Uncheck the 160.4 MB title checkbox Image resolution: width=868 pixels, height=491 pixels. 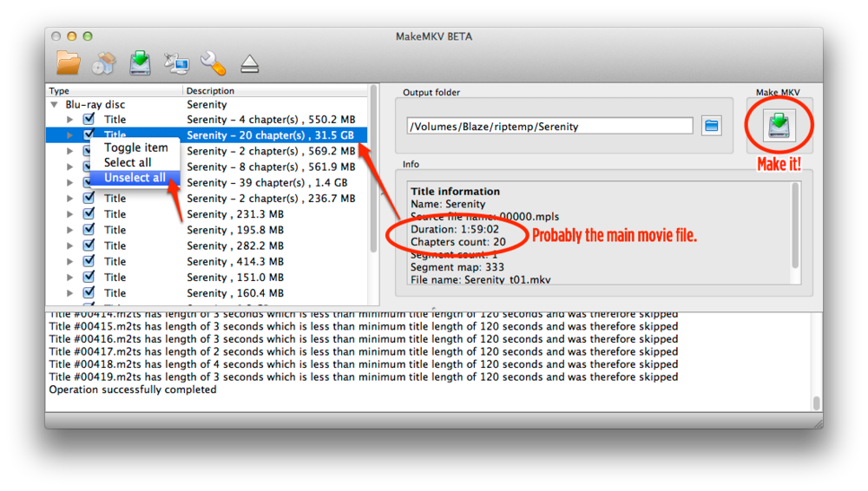click(89, 292)
